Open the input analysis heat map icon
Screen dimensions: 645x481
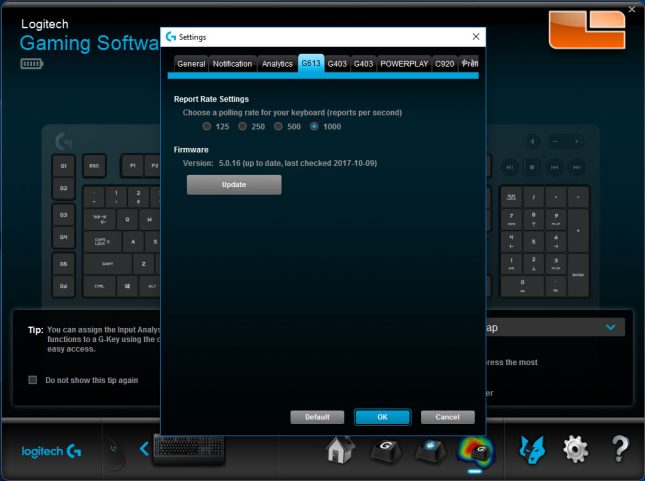(x=476, y=451)
